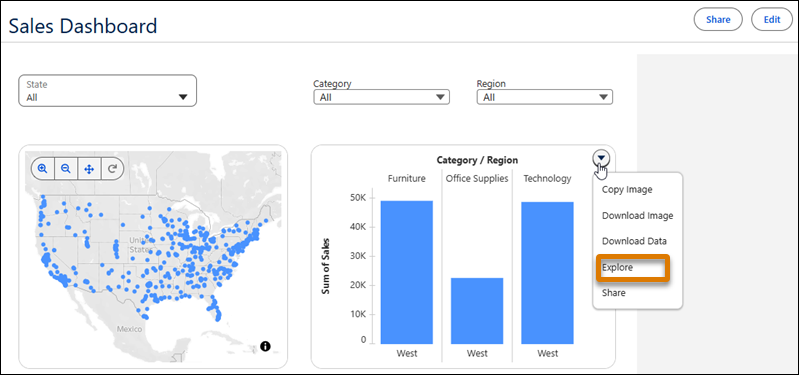The width and height of the screenshot is (799, 375).
Task: Open the Category filter dropdown
Action: pyautogui.click(x=381, y=97)
